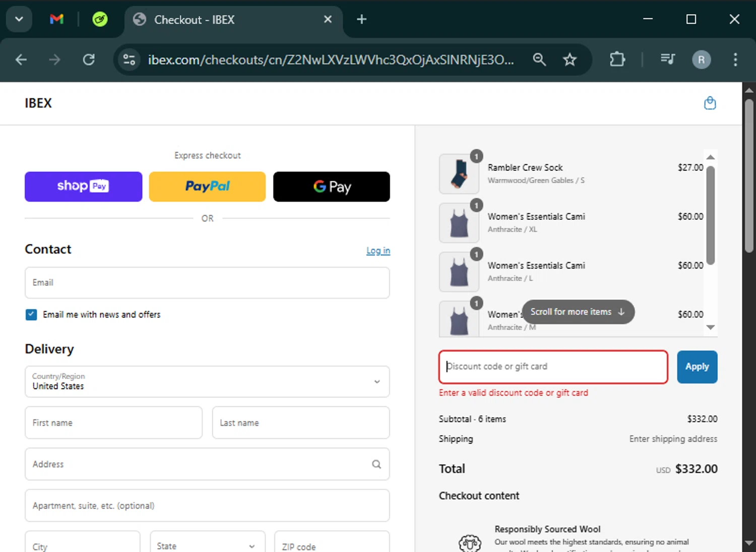This screenshot has width=756, height=552.
Task: Click the Responsibly Sourced Wool sheep icon
Action: point(470,542)
